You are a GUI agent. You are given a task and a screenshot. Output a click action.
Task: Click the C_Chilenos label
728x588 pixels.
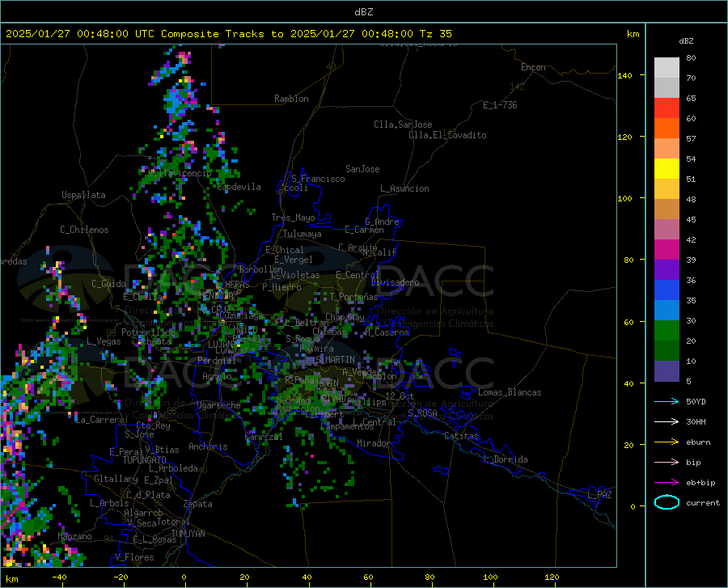tap(84, 230)
